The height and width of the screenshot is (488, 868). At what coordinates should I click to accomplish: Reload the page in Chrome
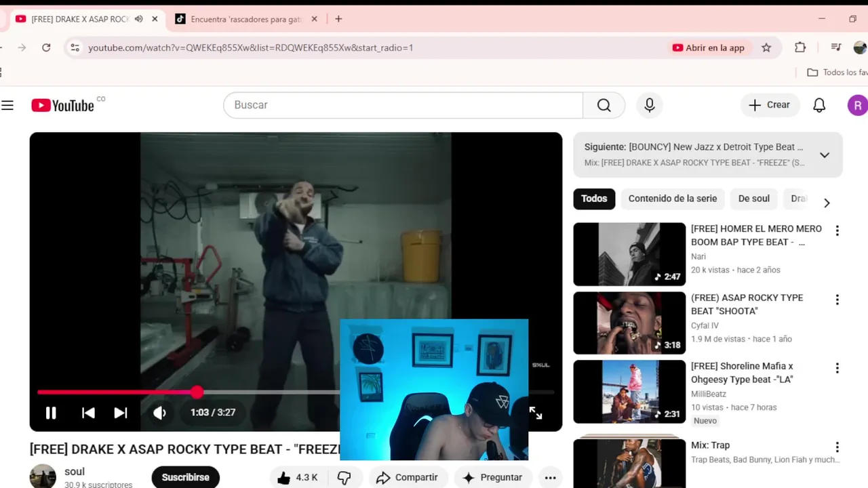coord(46,47)
